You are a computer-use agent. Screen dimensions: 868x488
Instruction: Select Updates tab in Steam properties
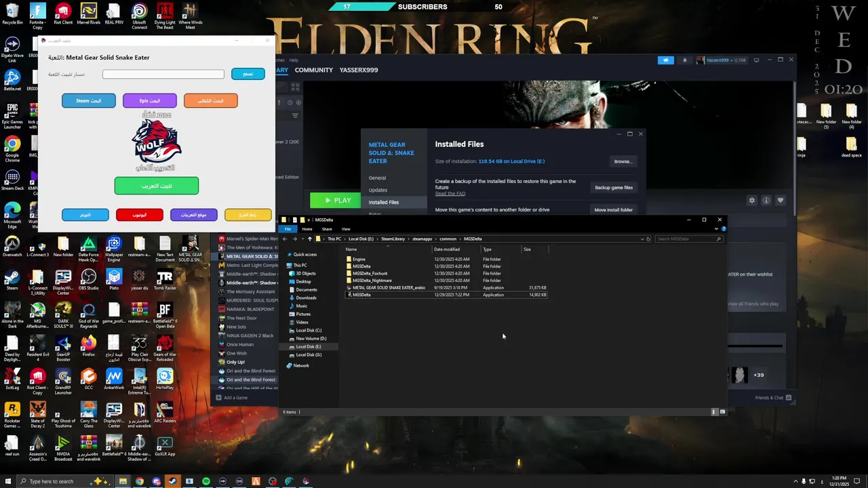tap(378, 190)
